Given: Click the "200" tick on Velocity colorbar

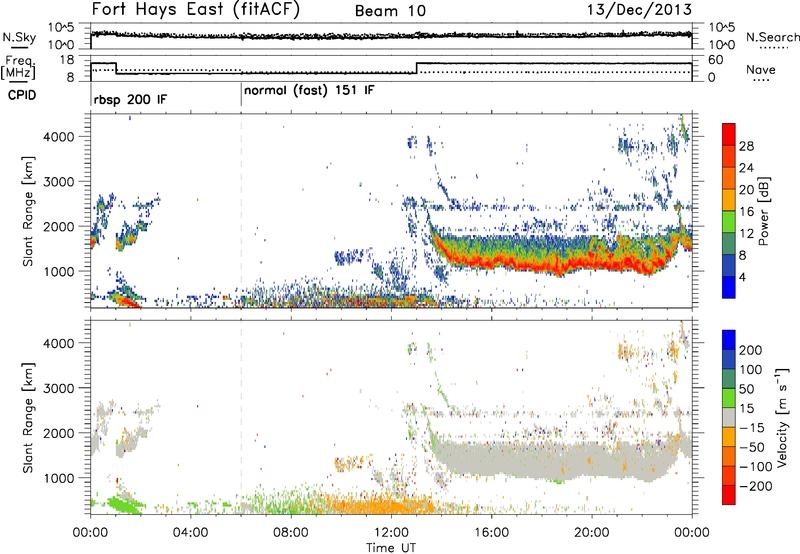Looking at the screenshot, I should click(751, 350).
